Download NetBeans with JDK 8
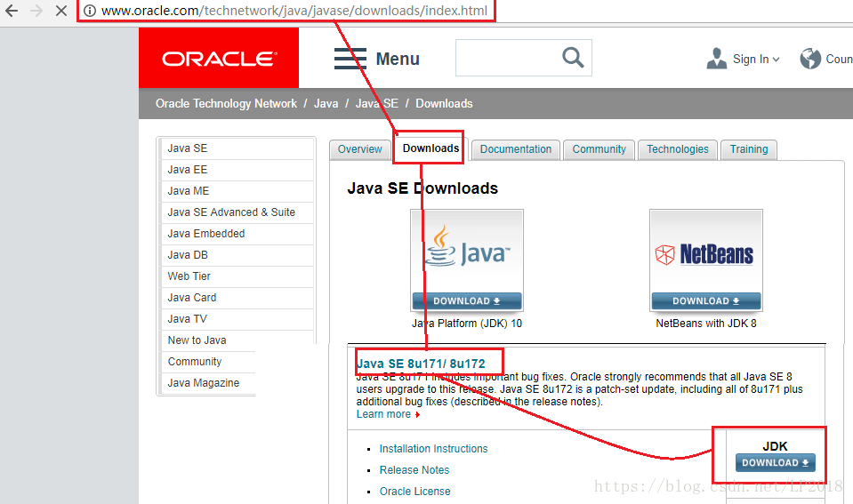 click(705, 301)
